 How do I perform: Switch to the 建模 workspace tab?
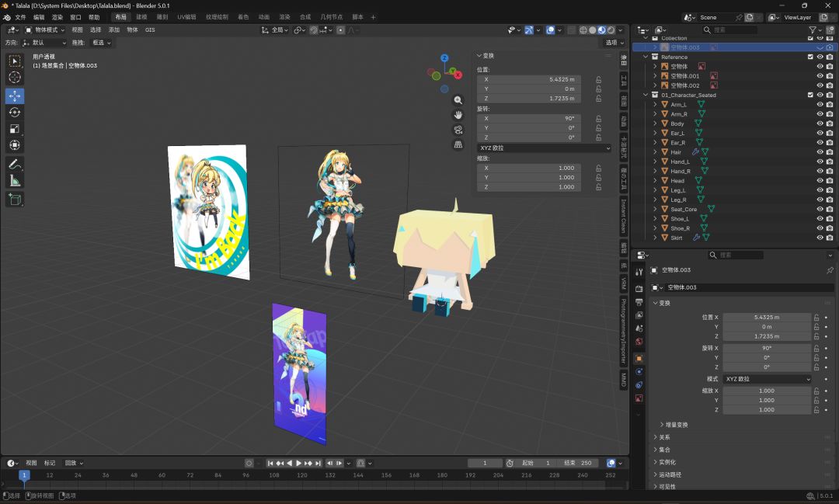pyautogui.click(x=142, y=17)
